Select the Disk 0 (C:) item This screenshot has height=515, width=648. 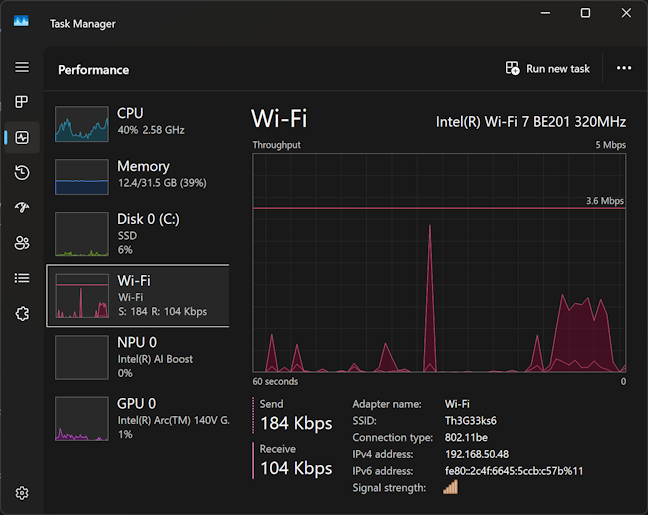[138, 234]
